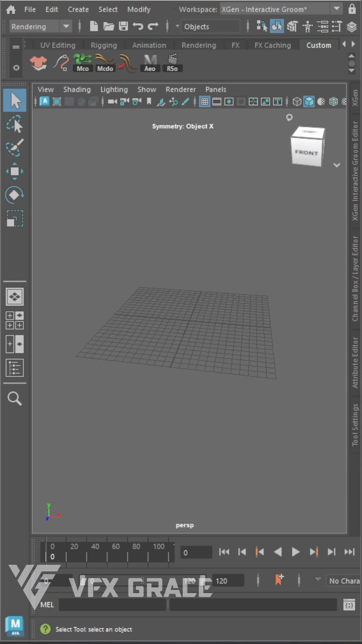The image size is (362, 644).
Task: Run the RSo shelf button
Action: tap(172, 63)
